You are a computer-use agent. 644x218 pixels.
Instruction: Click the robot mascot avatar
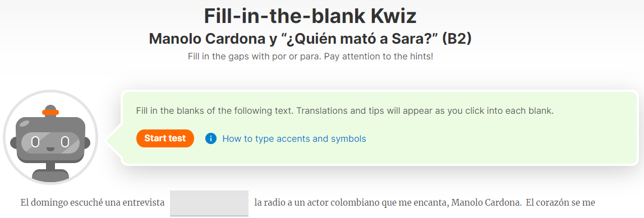[50, 137]
